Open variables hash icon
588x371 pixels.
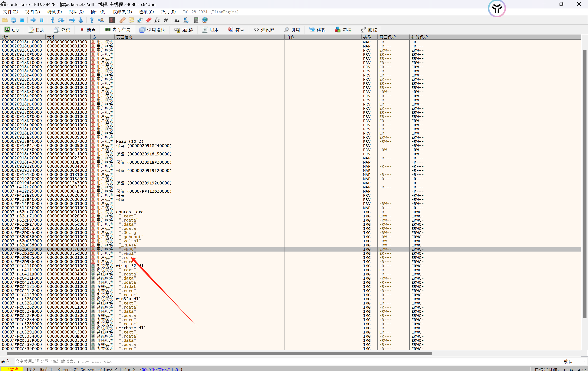166,20
